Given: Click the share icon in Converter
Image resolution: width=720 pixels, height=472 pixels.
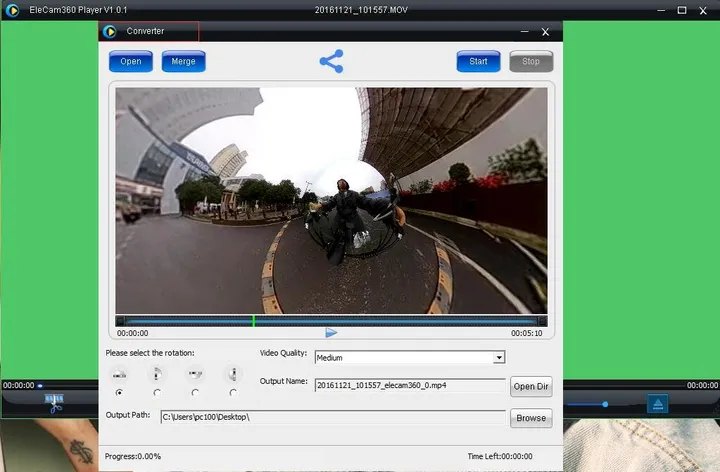Looking at the screenshot, I should [331, 61].
